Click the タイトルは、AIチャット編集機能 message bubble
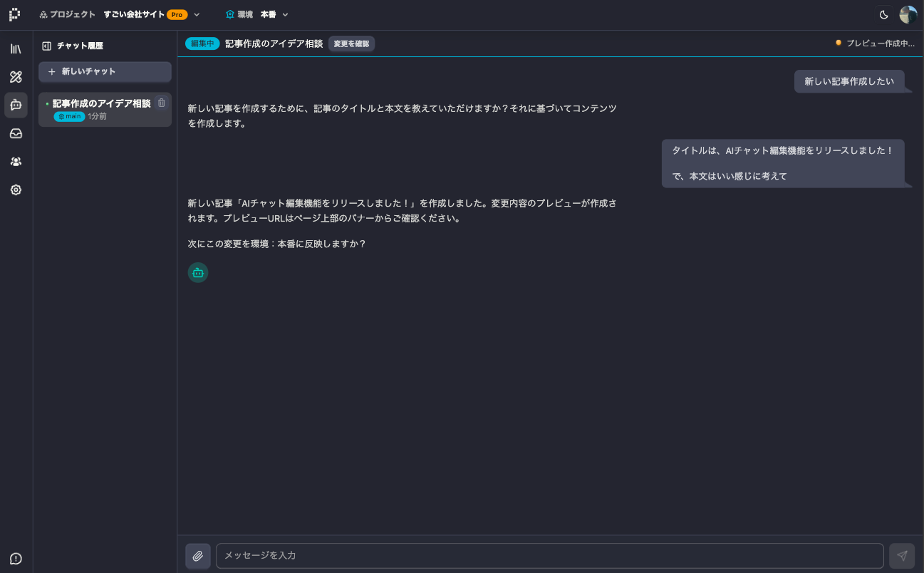 point(783,163)
